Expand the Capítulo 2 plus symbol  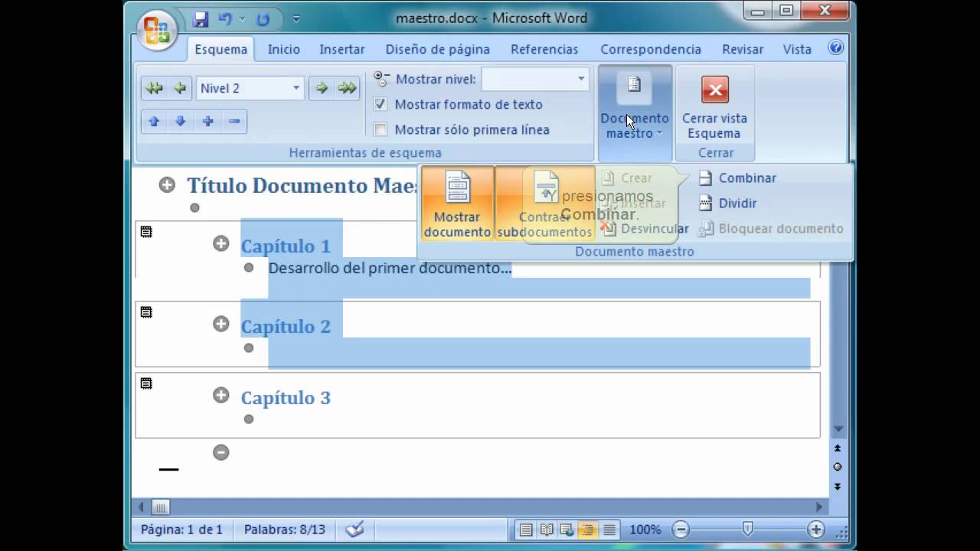point(221,324)
